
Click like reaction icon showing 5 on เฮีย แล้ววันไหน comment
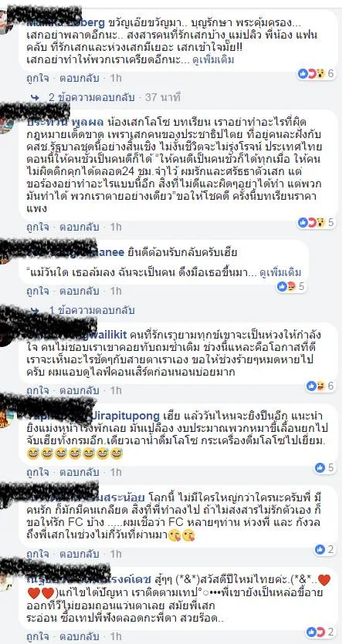tap(320, 467)
